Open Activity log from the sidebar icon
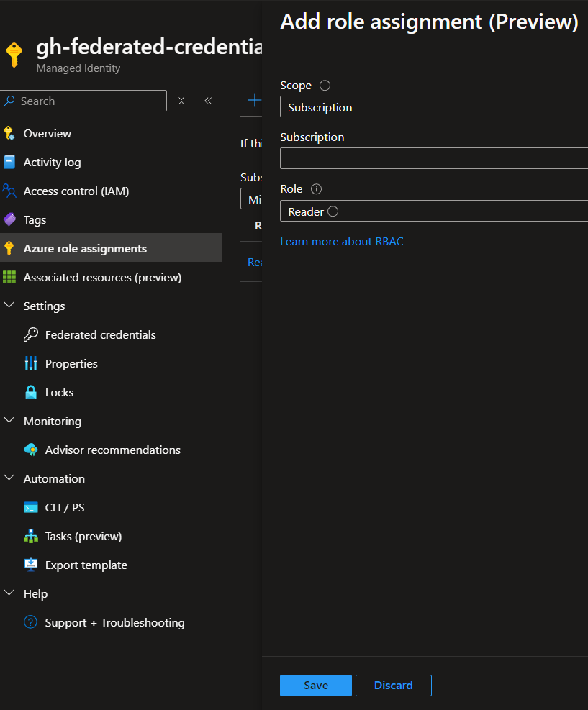This screenshot has width=588, height=710. pyautogui.click(x=30, y=162)
